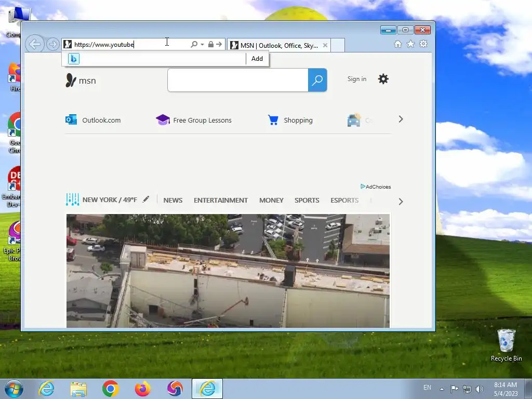The height and width of the screenshot is (399, 532).
Task: Open the clock showing 8:14 AM
Action: tap(506, 389)
